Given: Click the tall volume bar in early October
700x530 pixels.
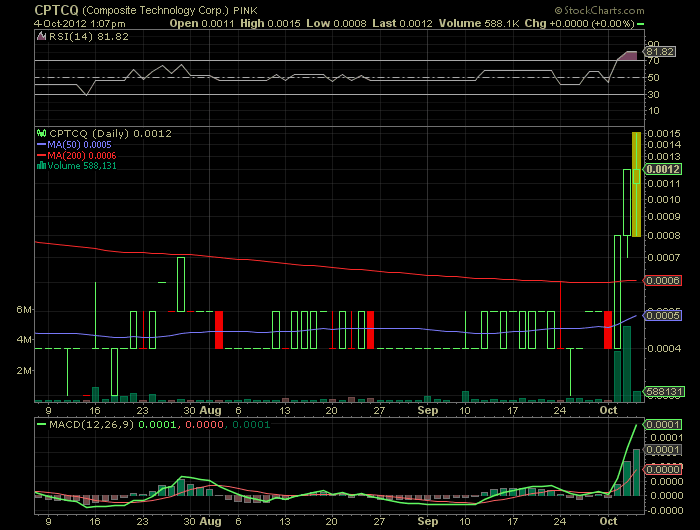Looking at the screenshot, I should point(627,364).
